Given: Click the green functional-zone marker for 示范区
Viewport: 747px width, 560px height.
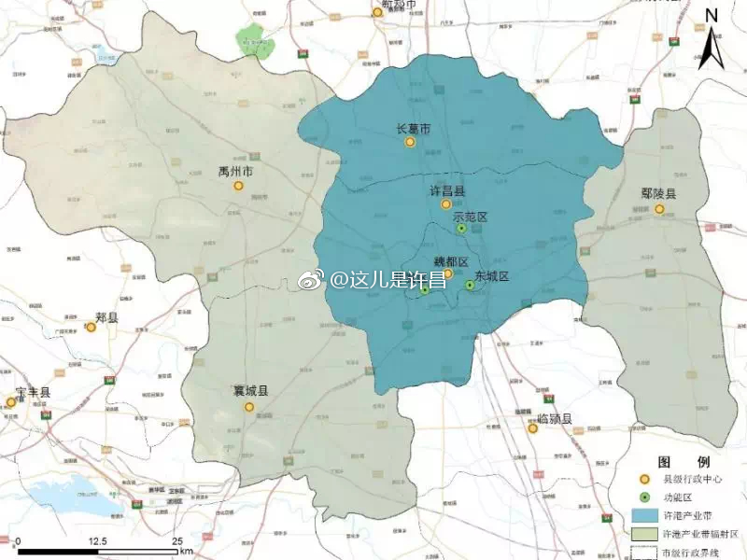Looking at the screenshot, I should (461, 229).
